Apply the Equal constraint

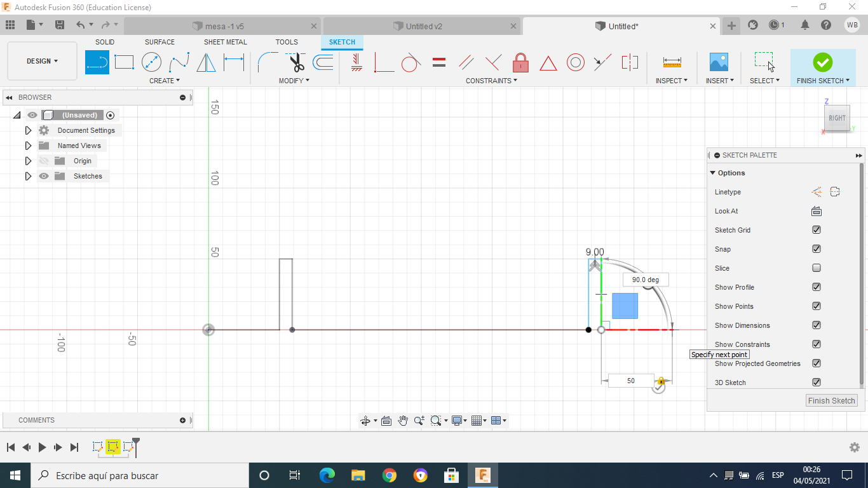click(438, 62)
